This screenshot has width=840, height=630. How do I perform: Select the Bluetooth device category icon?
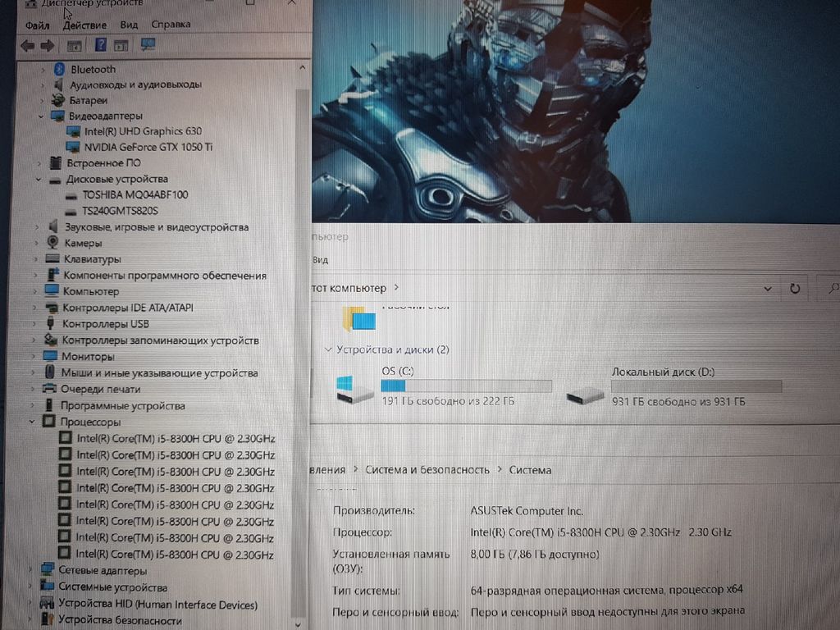pos(59,70)
